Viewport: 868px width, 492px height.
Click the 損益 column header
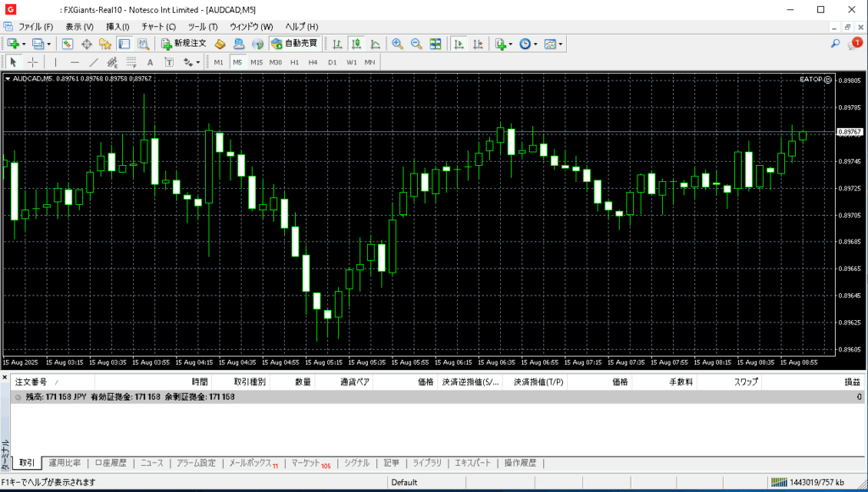tap(850, 383)
